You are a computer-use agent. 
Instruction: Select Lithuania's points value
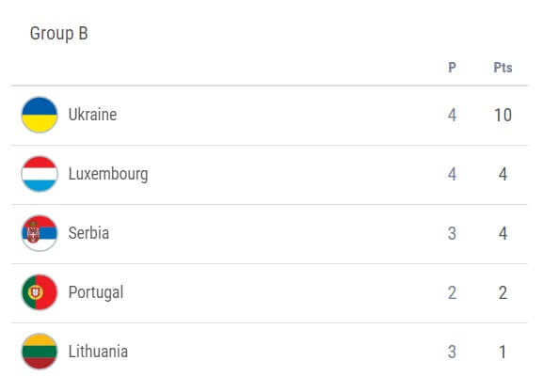pos(503,352)
